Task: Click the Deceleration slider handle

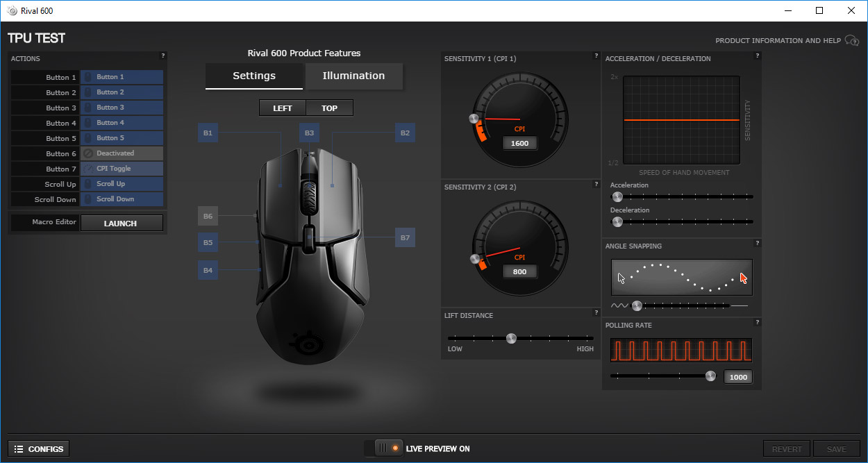Action: [617, 222]
